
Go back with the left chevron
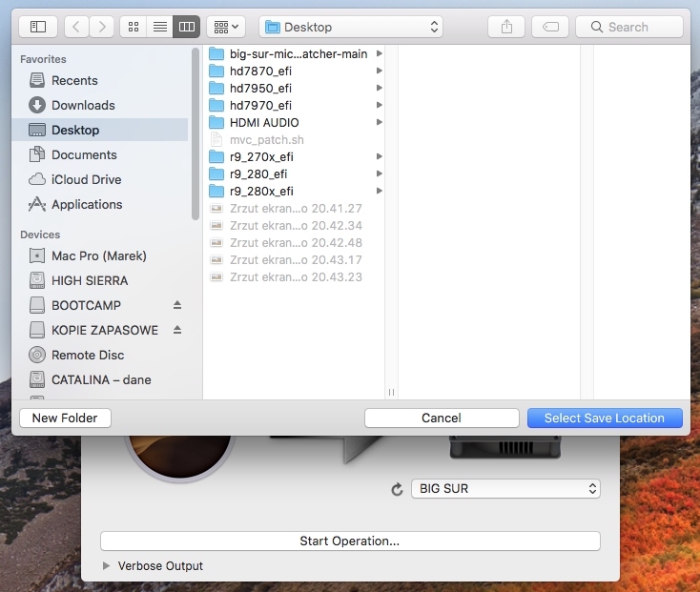76,27
